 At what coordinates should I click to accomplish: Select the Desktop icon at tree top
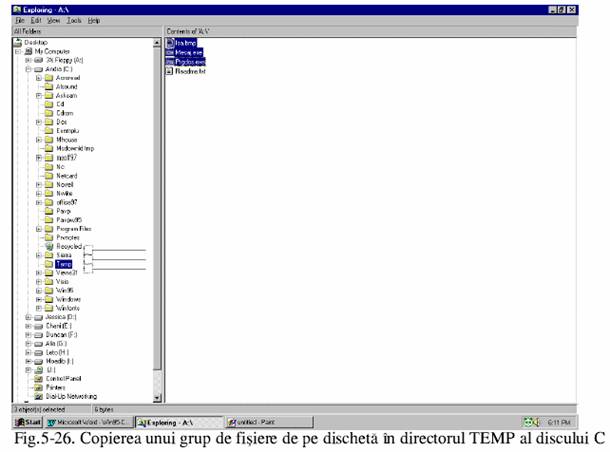[x=17, y=42]
